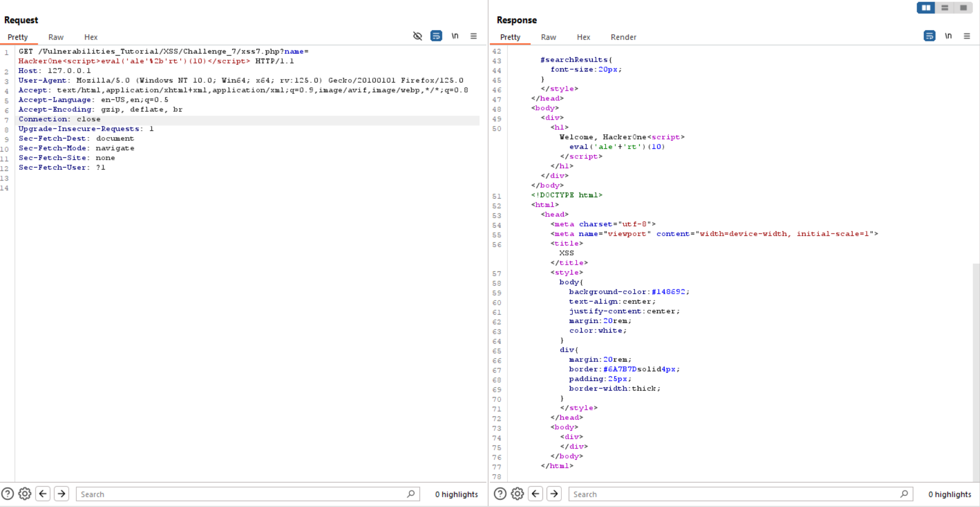The width and height of the screenshot is (980, 507).
Task: Click the Accept-Language header line
Action: point(93,99)
